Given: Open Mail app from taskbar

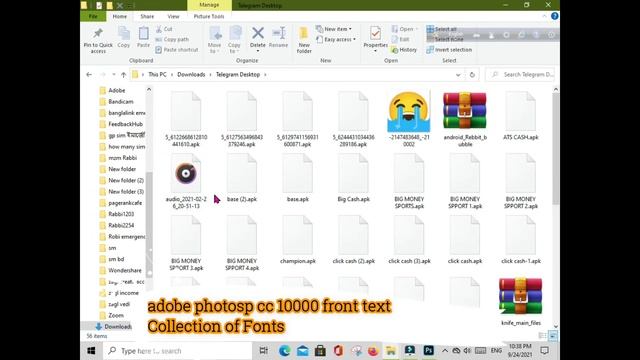Looking at the screenshot, I should [302, 351].
